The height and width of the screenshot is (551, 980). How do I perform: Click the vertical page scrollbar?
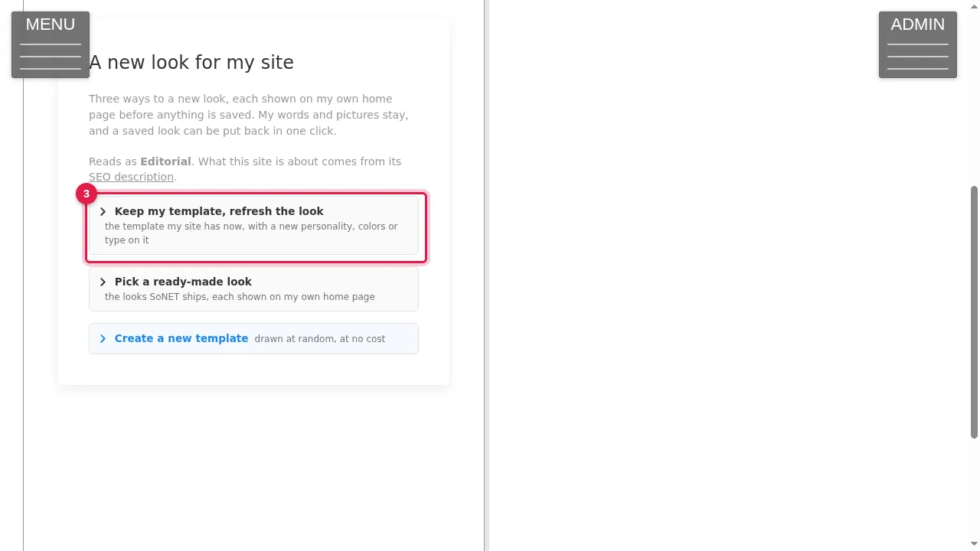pos(974,311)
